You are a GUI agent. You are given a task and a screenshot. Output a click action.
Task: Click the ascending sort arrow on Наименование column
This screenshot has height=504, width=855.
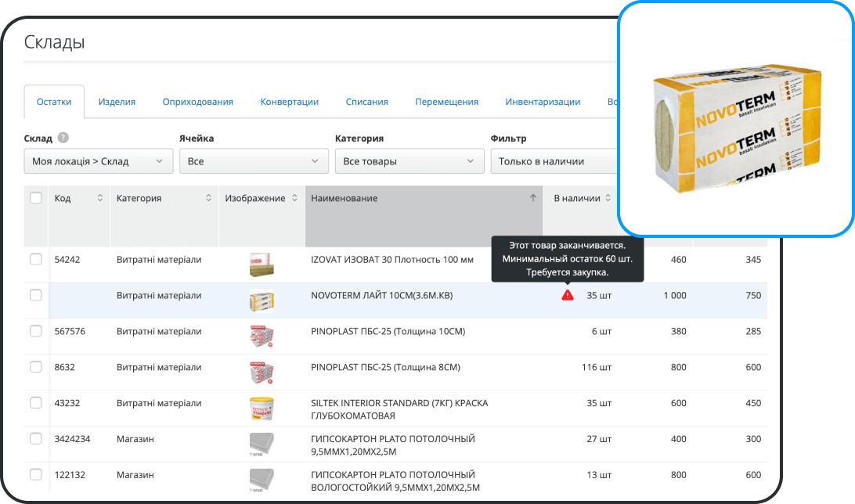532,198
